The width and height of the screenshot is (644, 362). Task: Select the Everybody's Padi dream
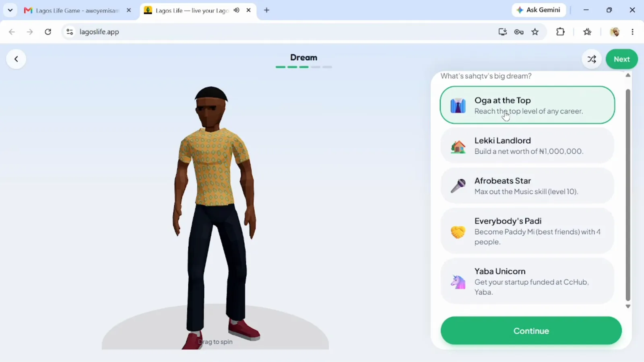click(527, 231)
